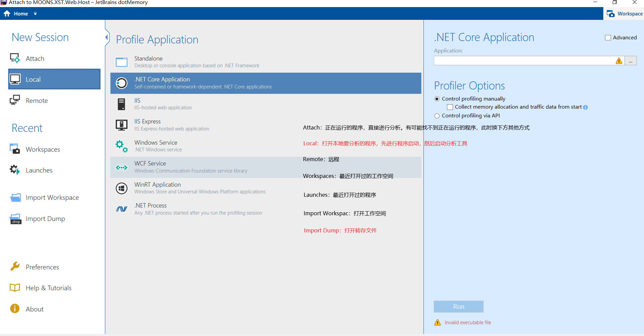
Task: Select Control profiling manually radio button
Action: 437,99
